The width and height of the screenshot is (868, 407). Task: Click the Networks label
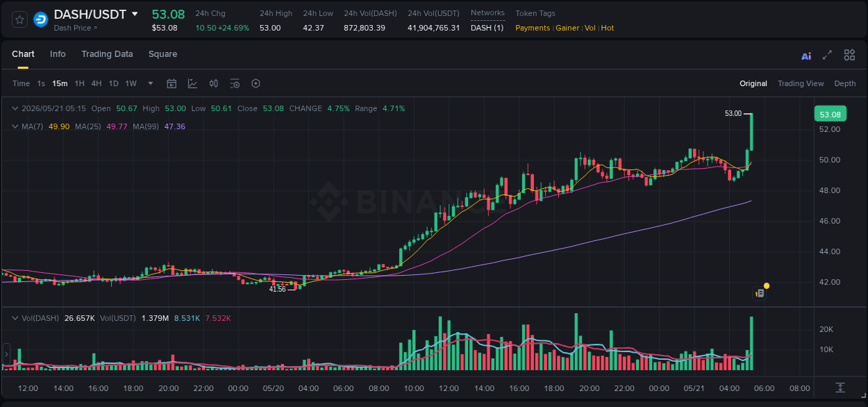[x=487, y=13]
